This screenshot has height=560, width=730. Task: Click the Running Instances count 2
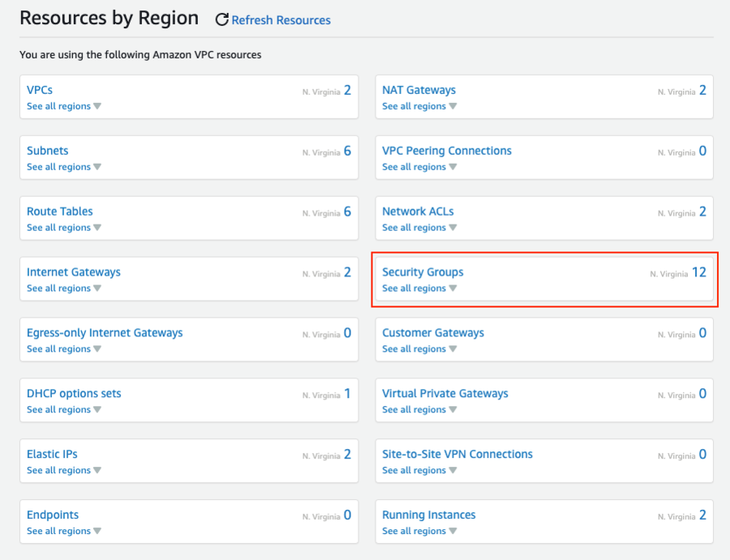(x=702, y=515)
